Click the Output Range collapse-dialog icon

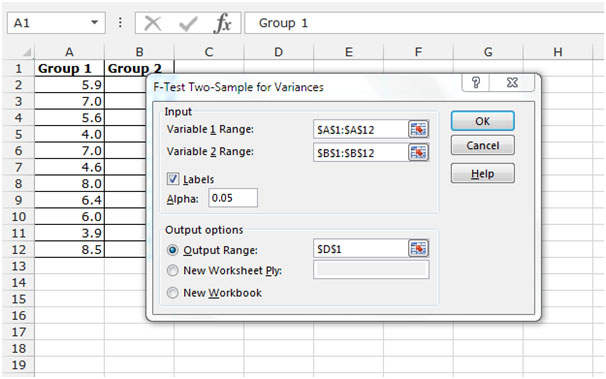(418, 249)
